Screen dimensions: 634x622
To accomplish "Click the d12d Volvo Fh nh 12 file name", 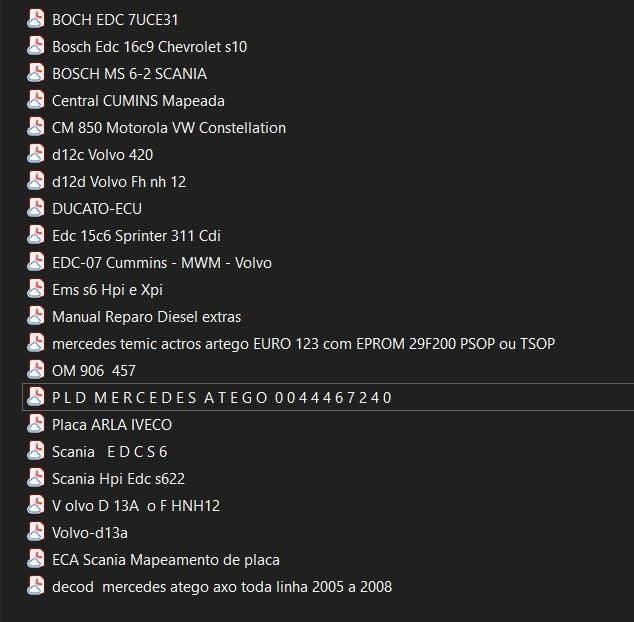I will coord(118,181).
